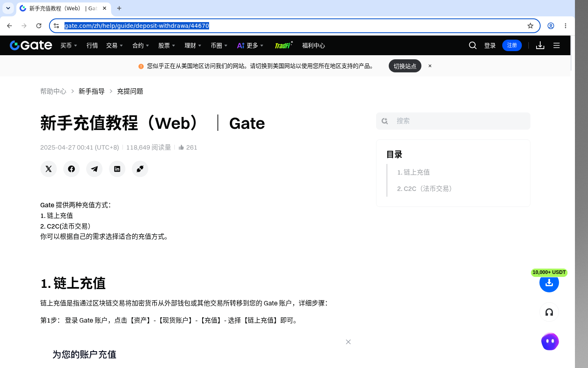Click the help center 搜索 field

tap(453, 121)
